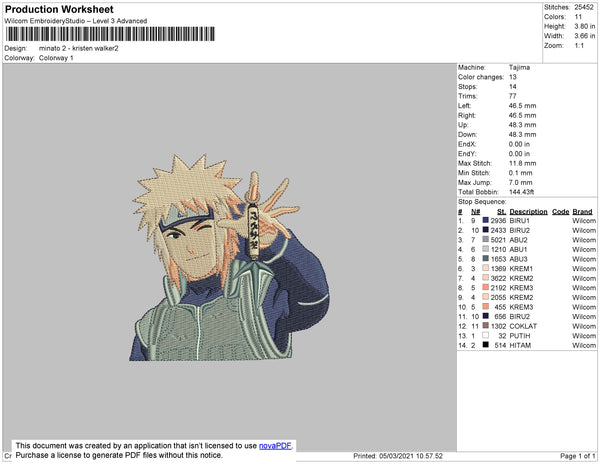Image resolution: width=600 pixels, height=464 pixels.
Task: Pick the PUTIH white color swatch
Action: coord(486,335)
